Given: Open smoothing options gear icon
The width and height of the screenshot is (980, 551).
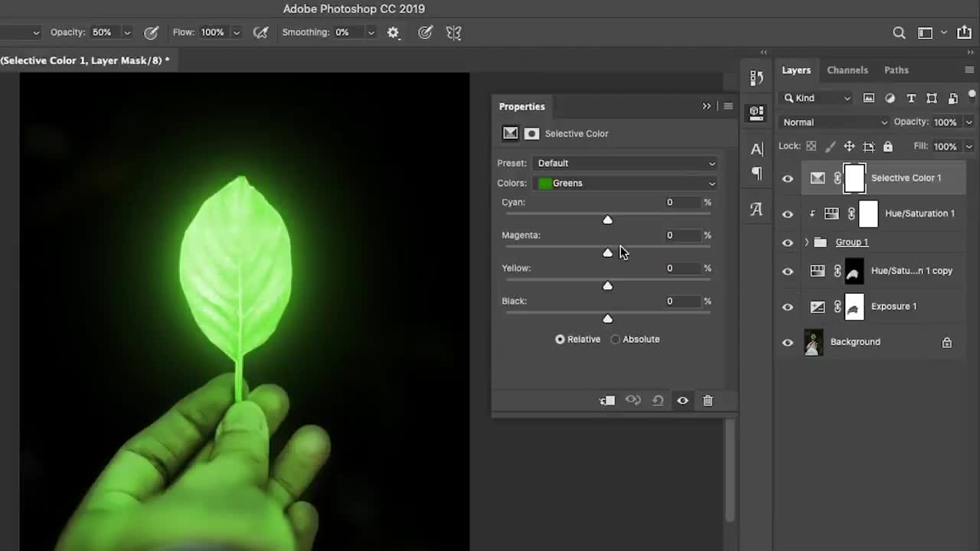Looking at the screenshot, I should coord(394,33).
